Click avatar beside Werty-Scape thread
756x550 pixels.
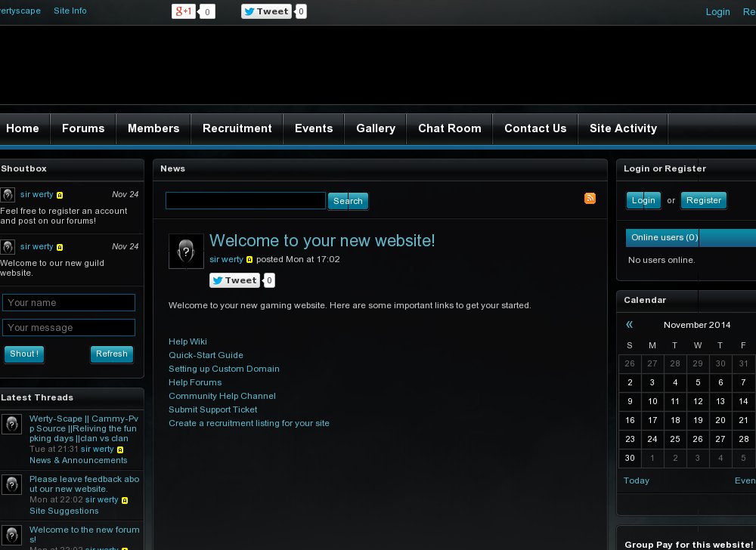(11, 424)
